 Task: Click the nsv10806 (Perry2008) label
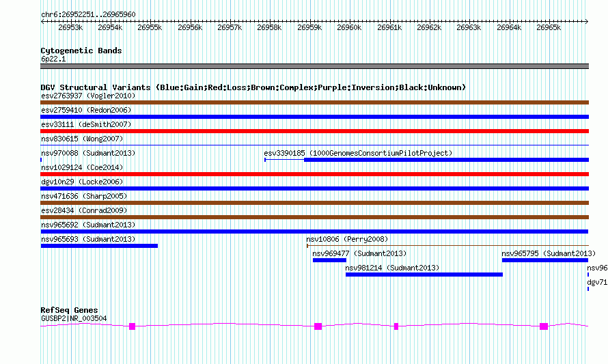347,239
